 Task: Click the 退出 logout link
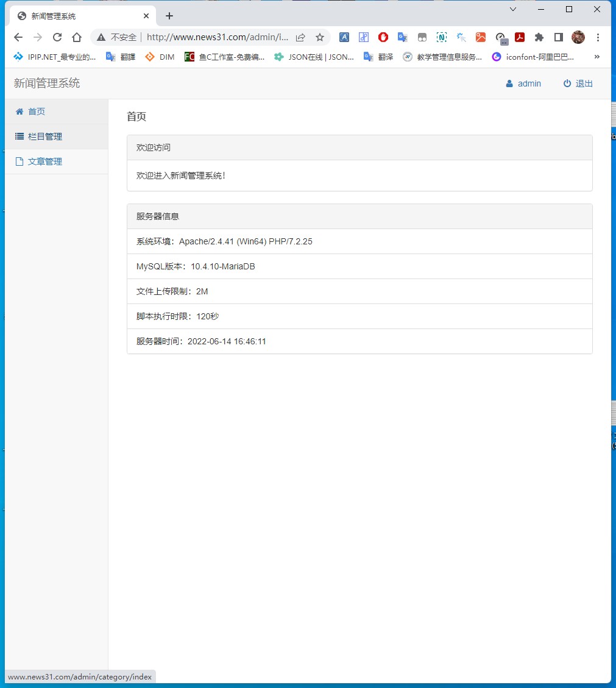(x=578, y=83)
